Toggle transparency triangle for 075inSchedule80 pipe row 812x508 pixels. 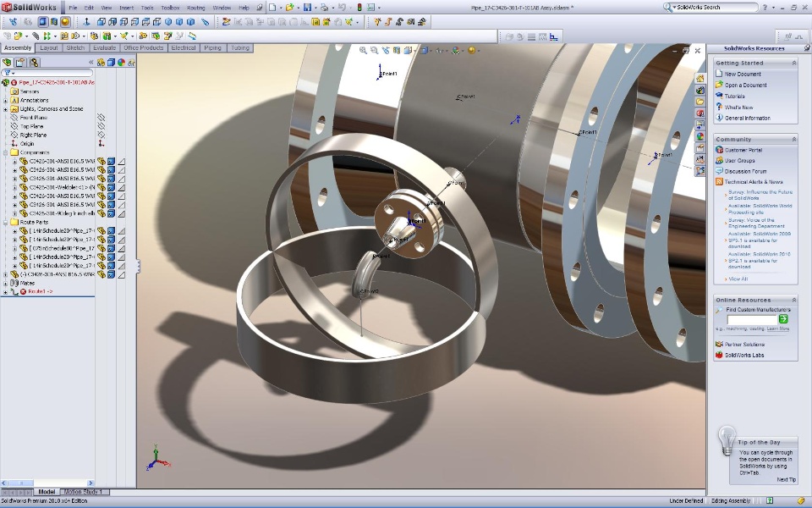coord(121,248)
